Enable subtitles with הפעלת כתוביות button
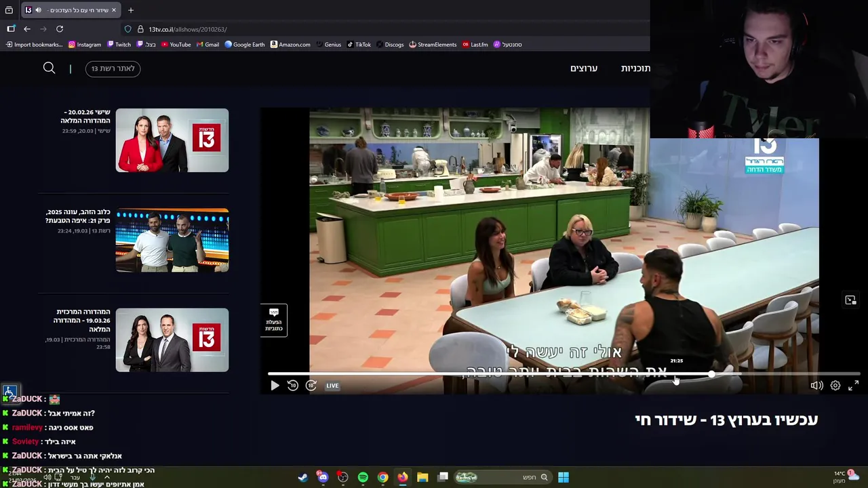 tap(274, 320)
